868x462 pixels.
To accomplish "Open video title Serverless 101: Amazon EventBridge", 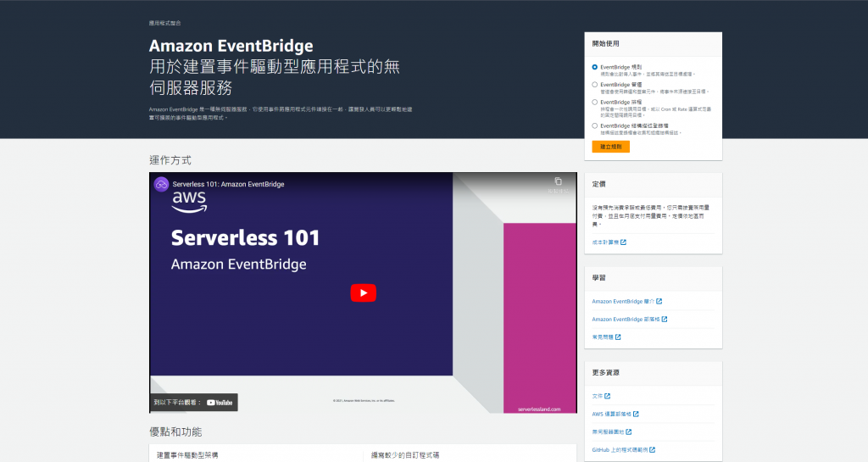I will [228, 184].
